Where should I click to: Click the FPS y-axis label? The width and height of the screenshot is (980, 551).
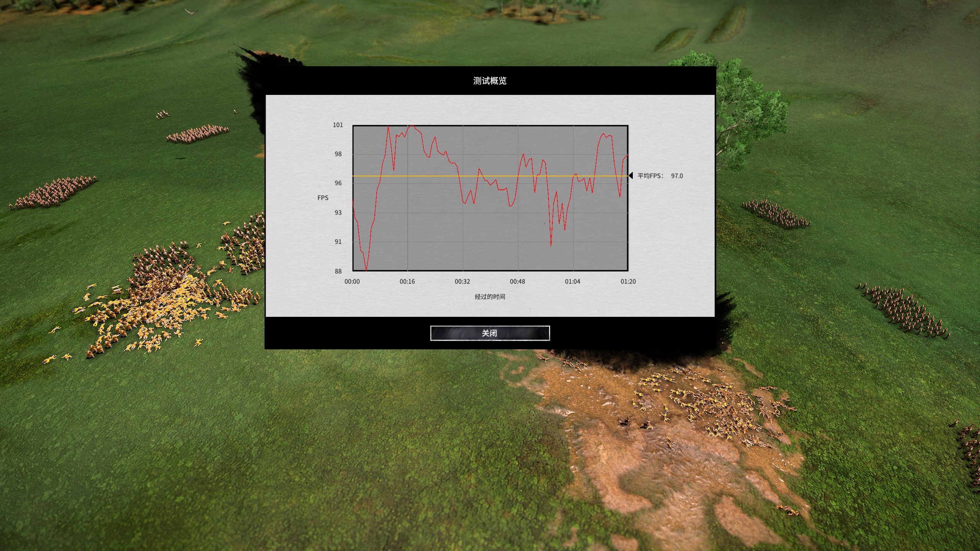point(323,198)
